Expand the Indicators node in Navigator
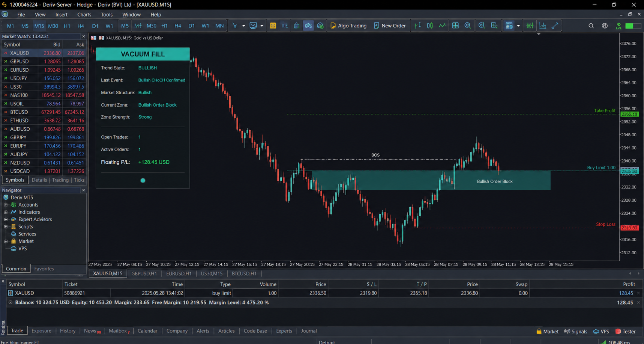The image size is (644, 344). click(6, 212)
